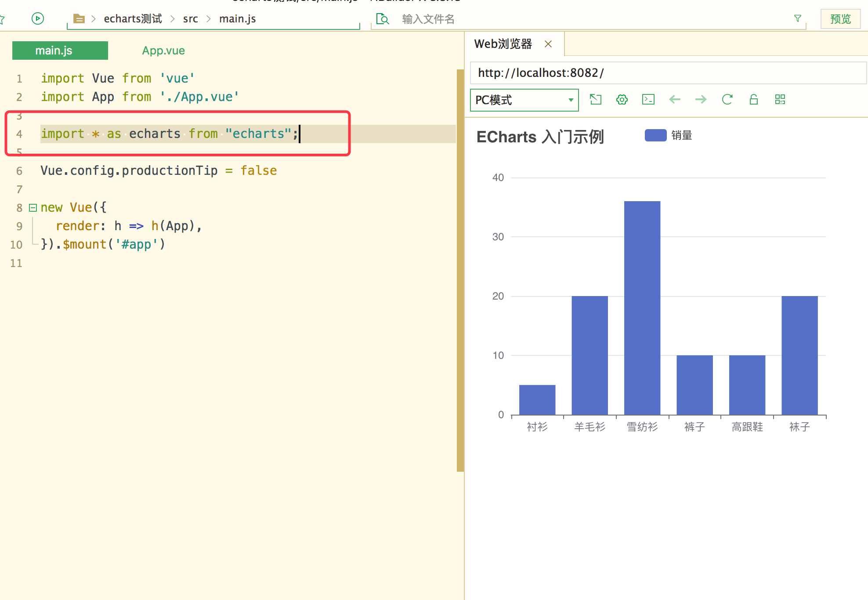Click the ECharts 入门示例 chart title

[x=540, y=137]
